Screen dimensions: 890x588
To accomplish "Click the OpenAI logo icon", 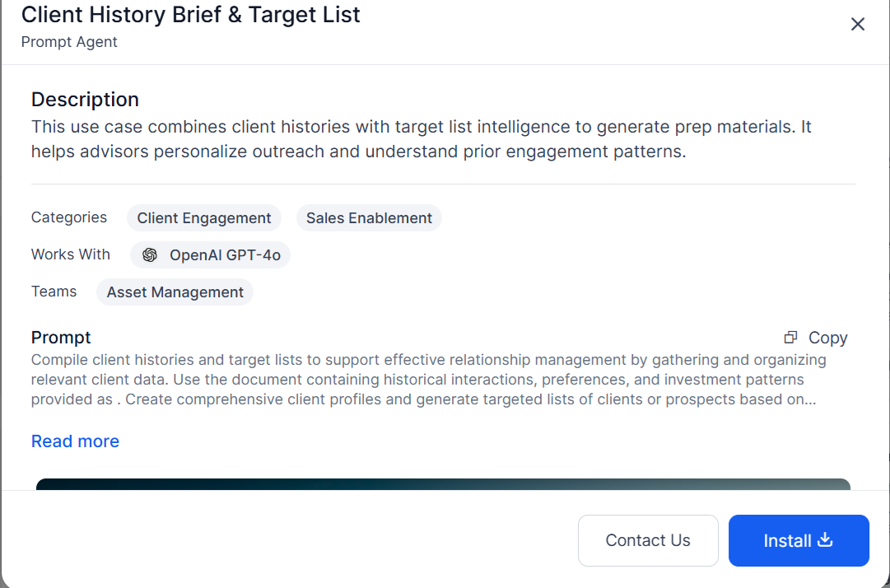I will point(150,255).
